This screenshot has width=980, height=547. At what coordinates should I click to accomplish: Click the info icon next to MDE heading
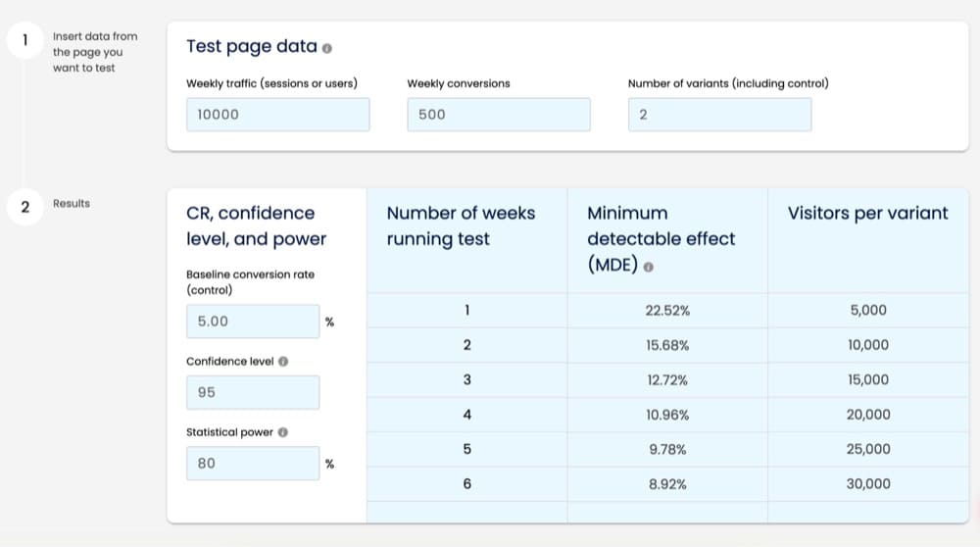coord(648,267)
